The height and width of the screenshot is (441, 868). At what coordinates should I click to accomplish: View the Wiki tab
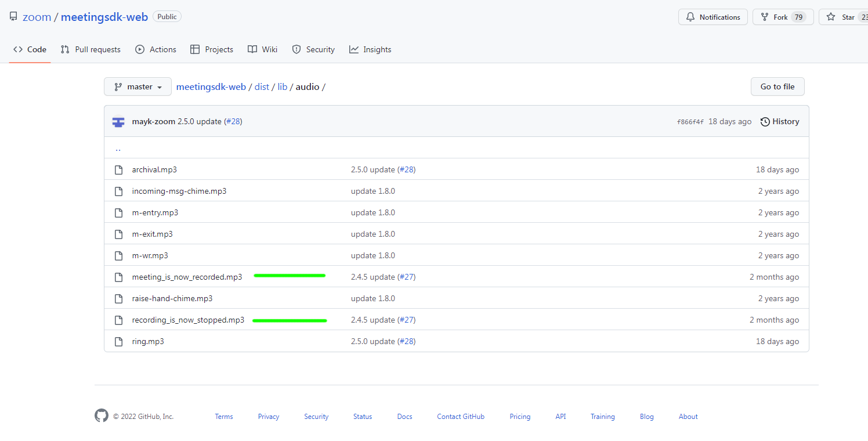[x=262, y=49]
